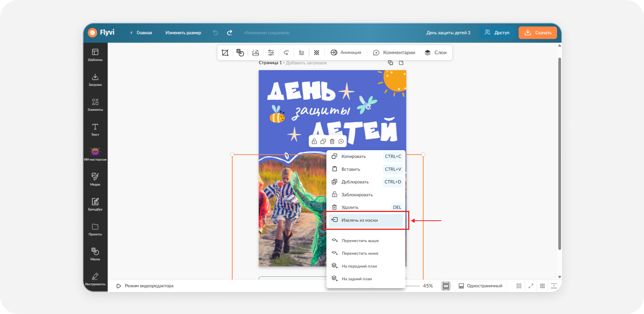Choose На задний план menu item
Image resolution: width=644 pixels, height=314 pixels.
366,279
